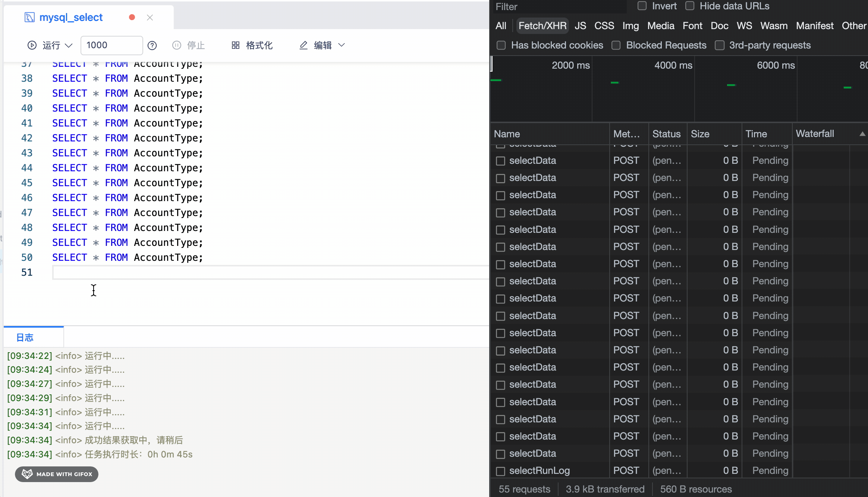The image size is (868, 497).
Task: Click the edit pencil icon
Action: coord(304,45)
